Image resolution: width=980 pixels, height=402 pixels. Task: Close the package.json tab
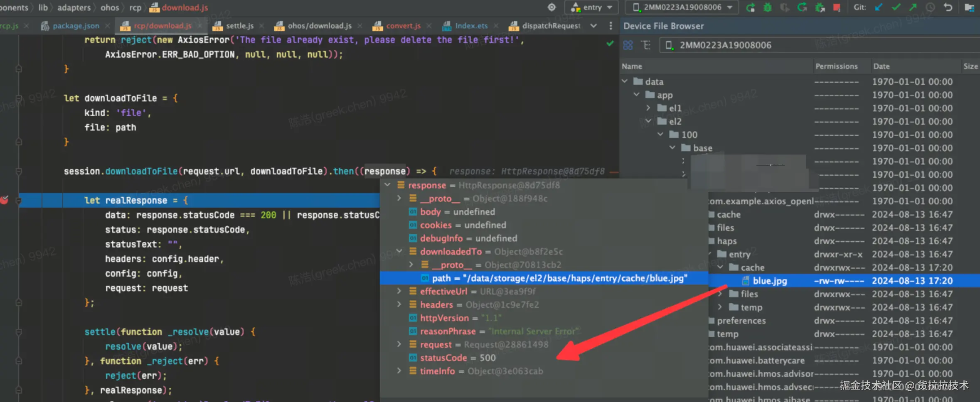click(107, 26)
